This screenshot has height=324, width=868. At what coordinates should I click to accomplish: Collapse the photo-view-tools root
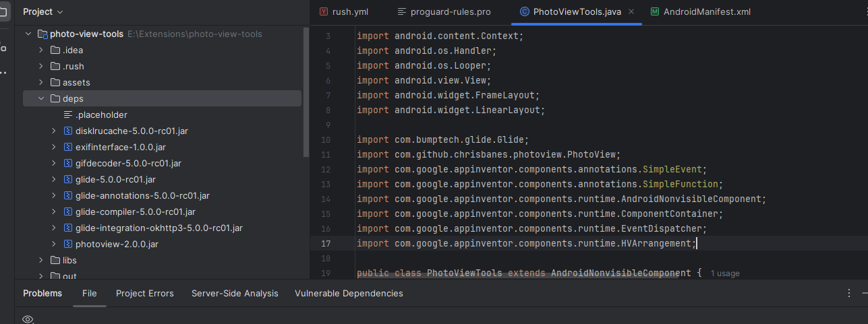(28, 34)
